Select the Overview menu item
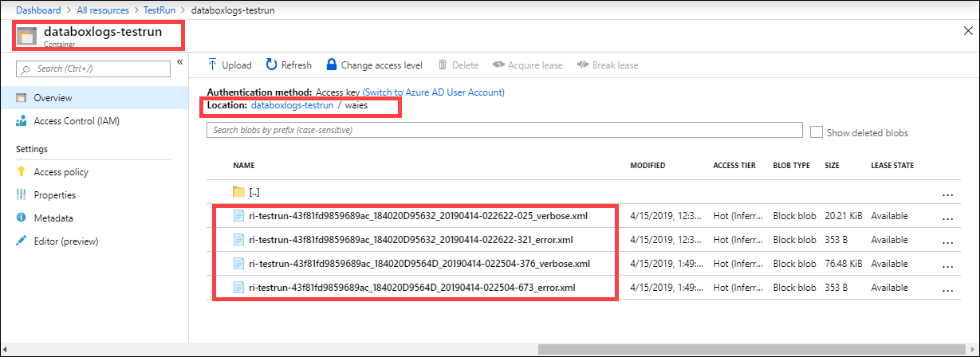 [53, 98]
